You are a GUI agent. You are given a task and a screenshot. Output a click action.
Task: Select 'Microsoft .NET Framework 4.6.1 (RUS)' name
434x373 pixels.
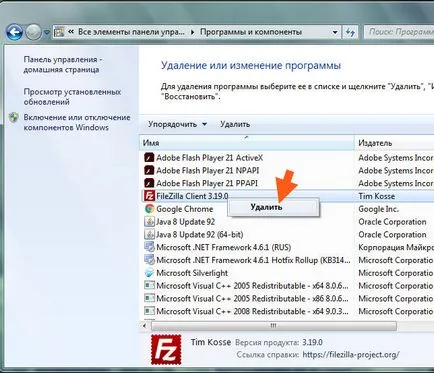(x=224, y=247)
